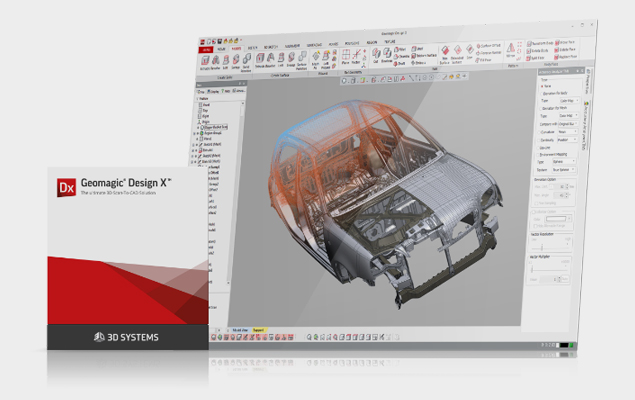Click Revolve in the Create Surface group
The height and width of the screenshot is (400, 635).
[271, 60]
